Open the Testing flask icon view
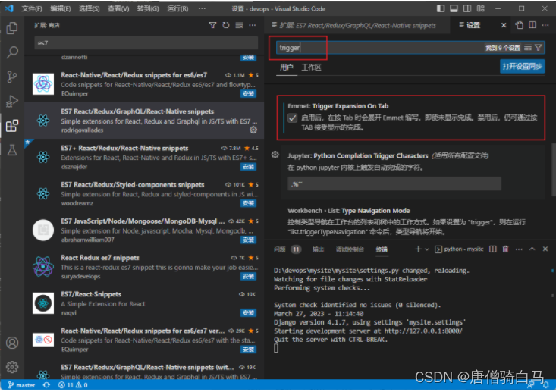The height and width of the screenshot is (392, 556). coord(12,150)
